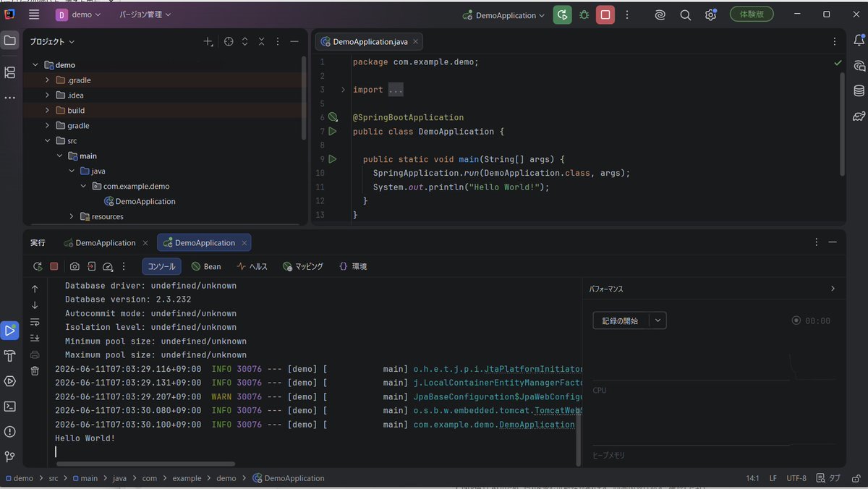Screen dimensions: 868x489
Task: Toggle scroll to end of console
Action: (35, 338)
